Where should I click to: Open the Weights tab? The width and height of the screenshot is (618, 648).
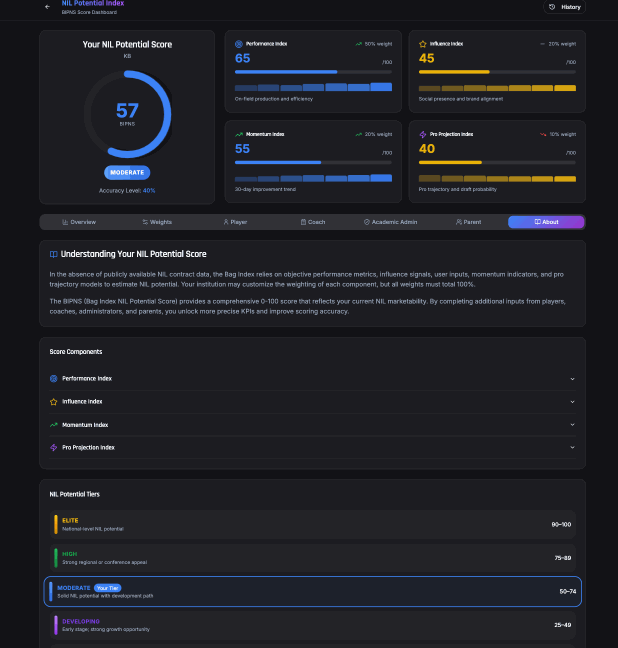tap(157, 222)
